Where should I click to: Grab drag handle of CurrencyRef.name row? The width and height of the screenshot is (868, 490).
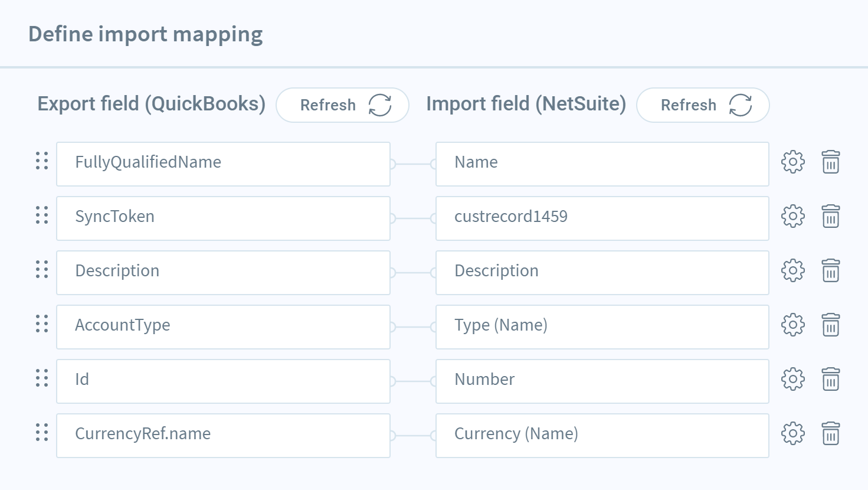click(42, 432)
